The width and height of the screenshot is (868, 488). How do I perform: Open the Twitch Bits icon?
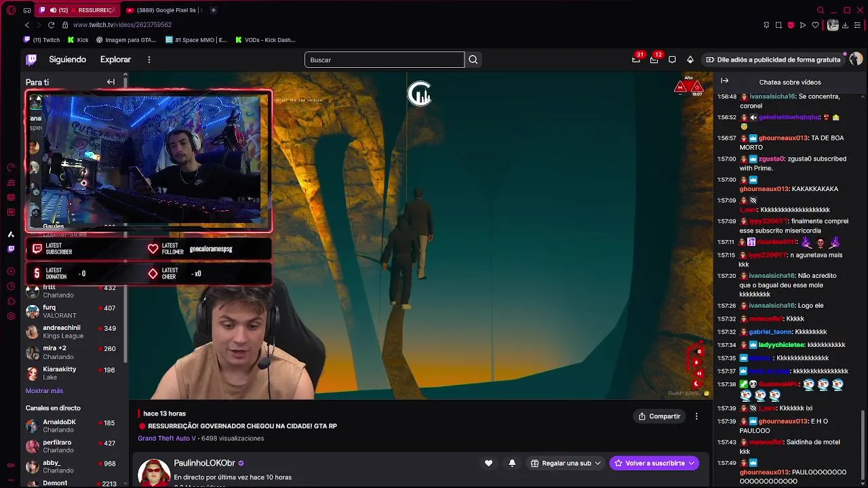pos(690,60)
